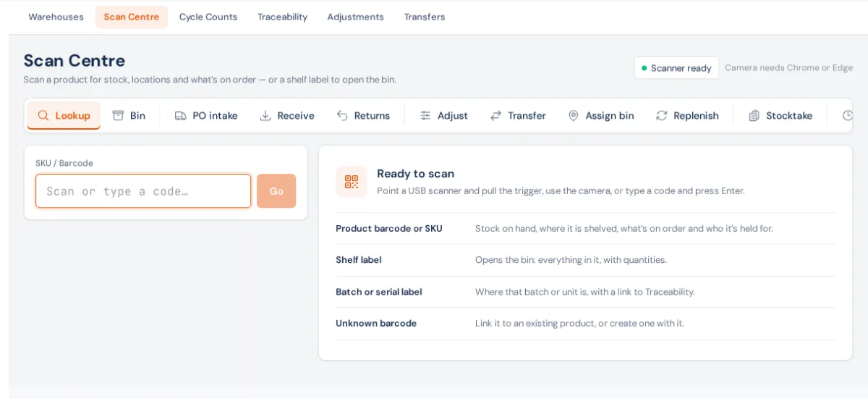The image size is (868, 399).
Task: Click the 'Link it to an existing product' text
Action: (x=579, y=324)
